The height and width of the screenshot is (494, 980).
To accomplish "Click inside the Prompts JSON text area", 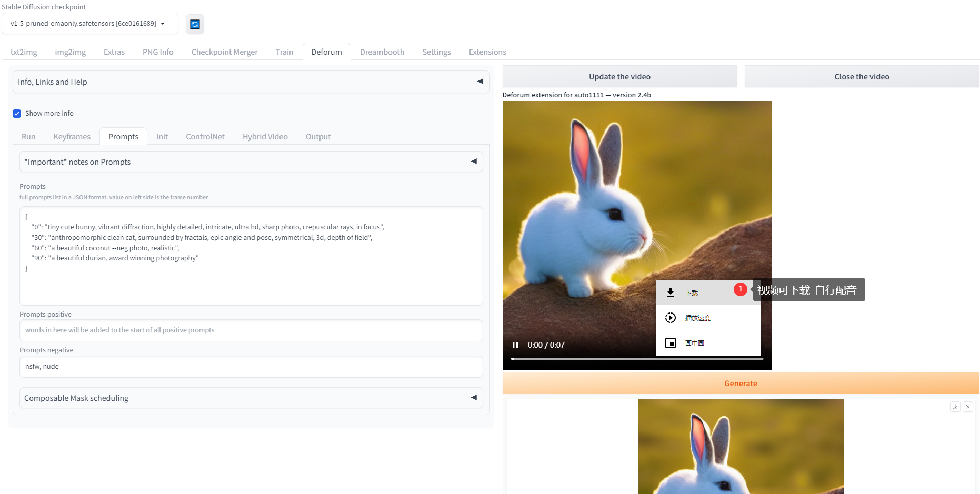I will (251, 256).
